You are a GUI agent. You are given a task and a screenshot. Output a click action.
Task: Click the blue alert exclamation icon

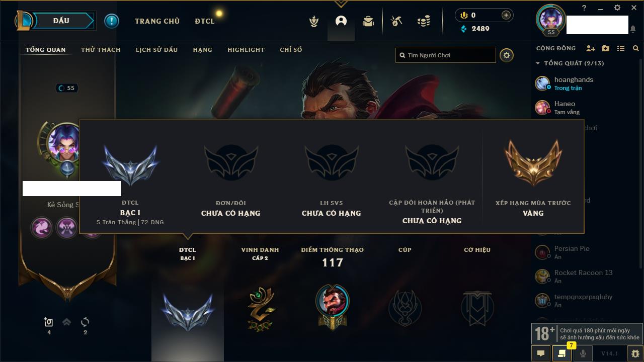pyautogui.click(x=112, y=21)
